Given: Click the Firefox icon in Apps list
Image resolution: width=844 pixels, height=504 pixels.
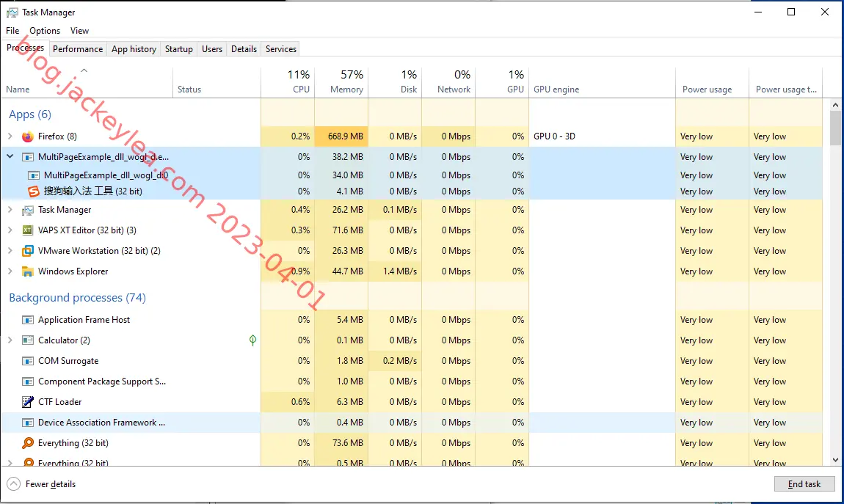Looking at the screenshot, I should 27,136.
